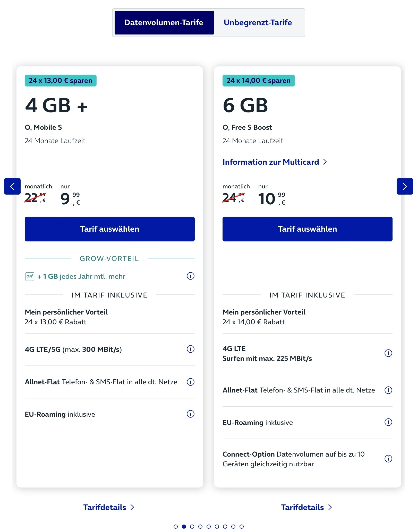The image size is (417, 532).
Task: Select the Datenvolumen-Tarife tab
Action: (x=164, y=23)
